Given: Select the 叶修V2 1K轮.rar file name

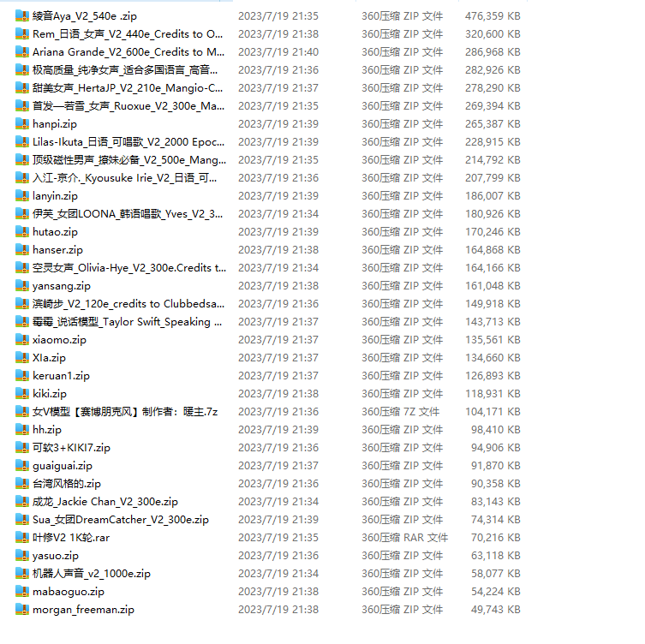Looking at the screenshot, I should [x=71, y=538].
